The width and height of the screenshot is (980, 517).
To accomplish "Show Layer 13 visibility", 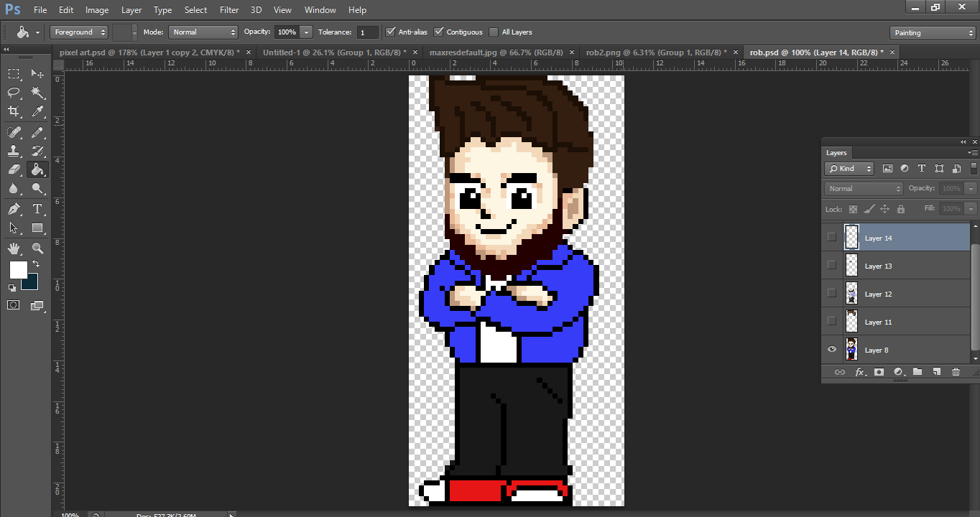I will pyautogui.click(x=832, y=265).
